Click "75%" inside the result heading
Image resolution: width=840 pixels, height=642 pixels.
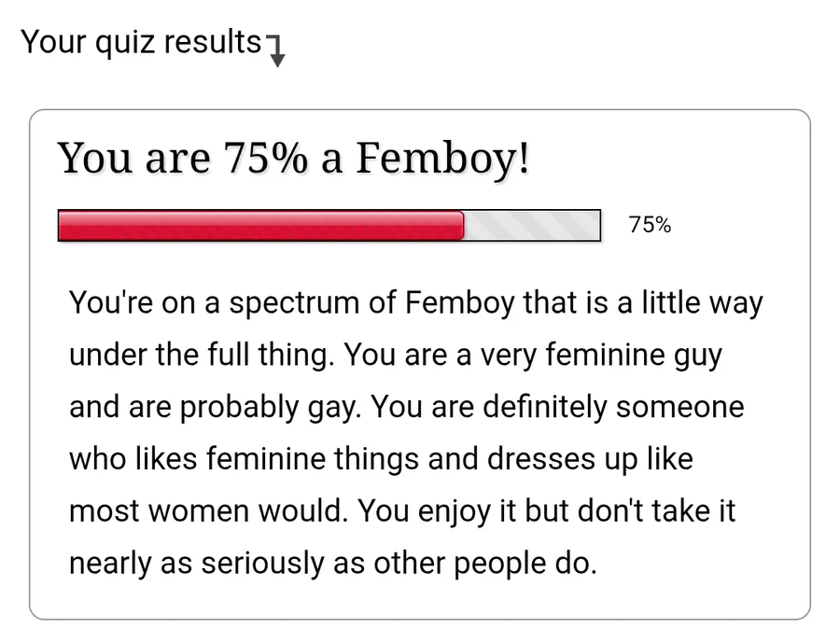(264, 160)
